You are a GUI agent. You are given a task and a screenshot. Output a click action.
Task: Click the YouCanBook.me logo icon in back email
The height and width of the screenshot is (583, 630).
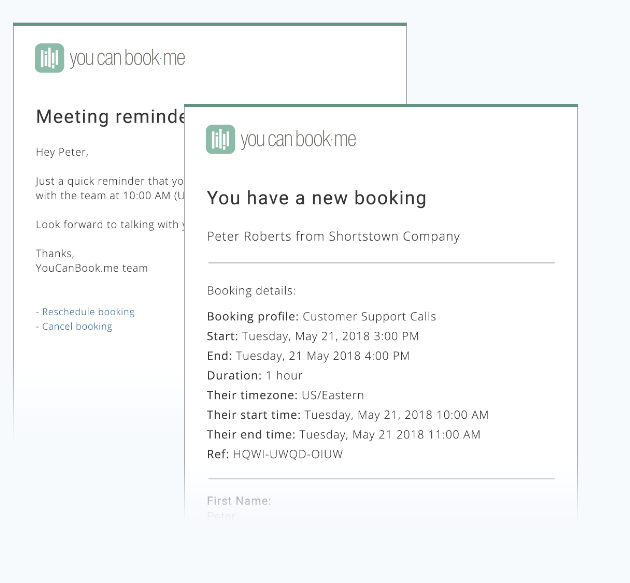click(49, 58)
